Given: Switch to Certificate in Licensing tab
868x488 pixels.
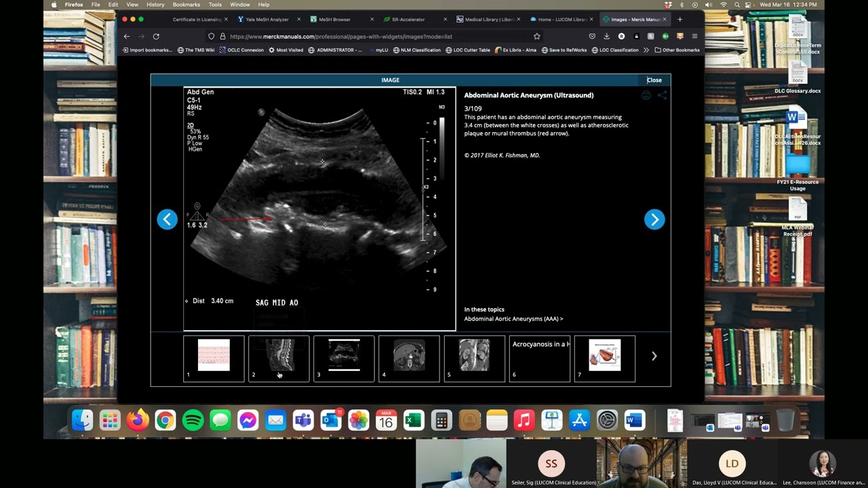Looking at the screenshot, I should point(196,20).
